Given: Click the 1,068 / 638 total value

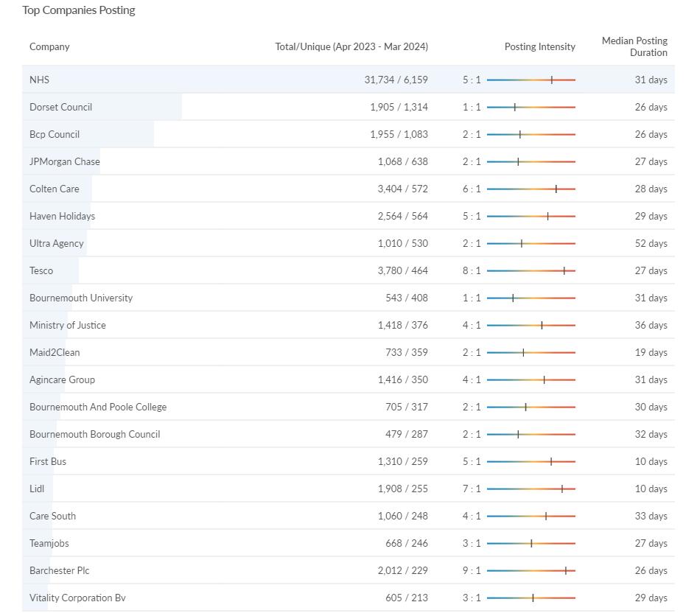Looking at the screenshot, I should tap(403, 162).
